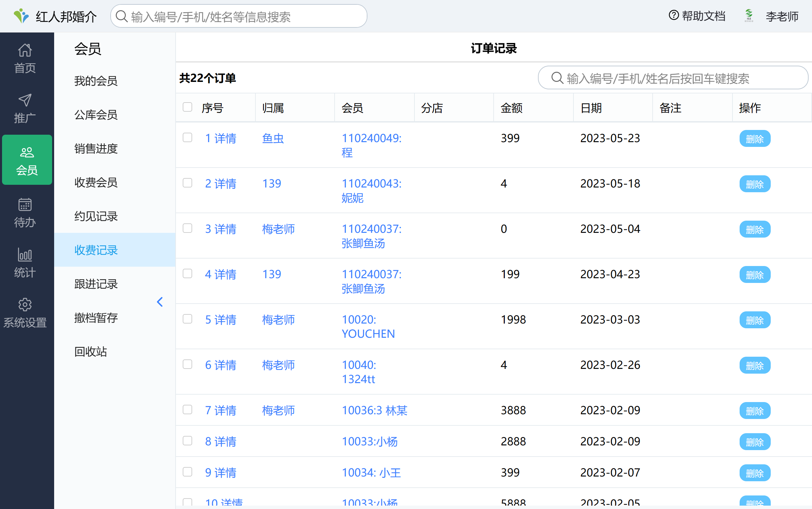Open owner link 139 in row 4

(272, 274)
